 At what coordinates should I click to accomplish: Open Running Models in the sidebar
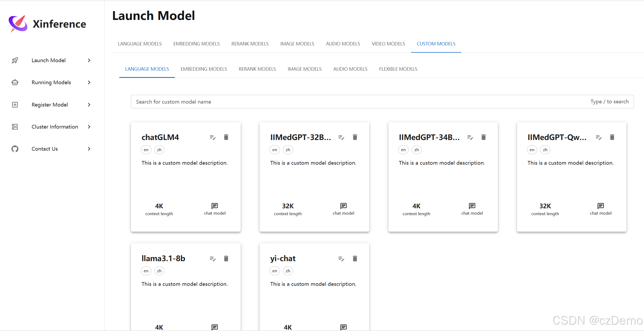click(52, 82)
